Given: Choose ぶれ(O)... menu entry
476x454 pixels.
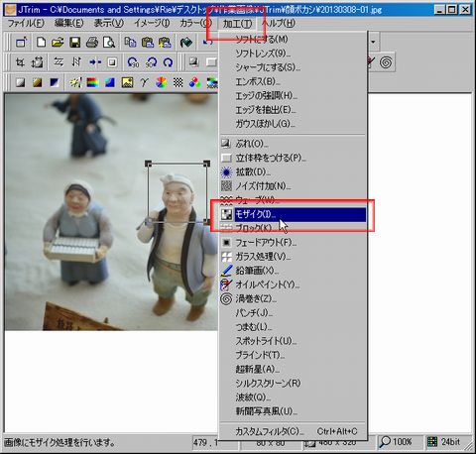Looking at the screenshot, I should point(294,144).
